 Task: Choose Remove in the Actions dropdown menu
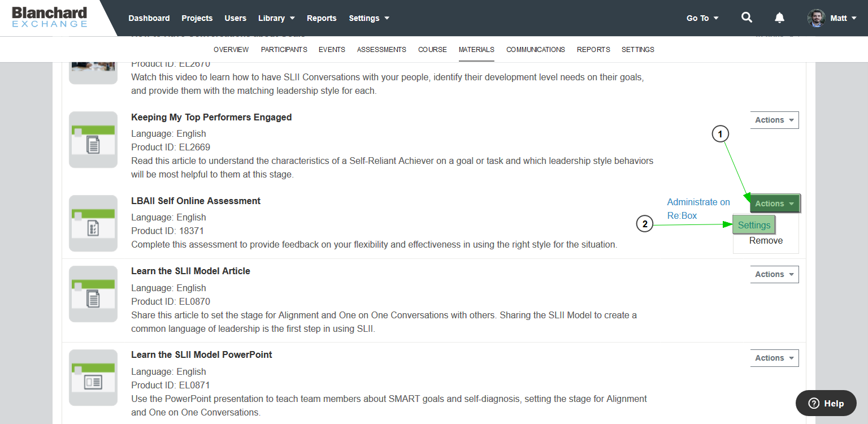click(766, 241)
